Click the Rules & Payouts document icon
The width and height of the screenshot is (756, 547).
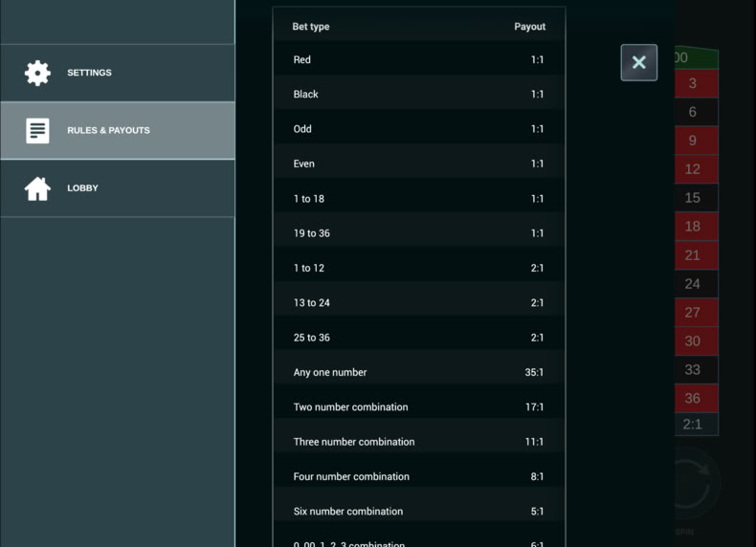pyautogui.click(x=37, y=131)
